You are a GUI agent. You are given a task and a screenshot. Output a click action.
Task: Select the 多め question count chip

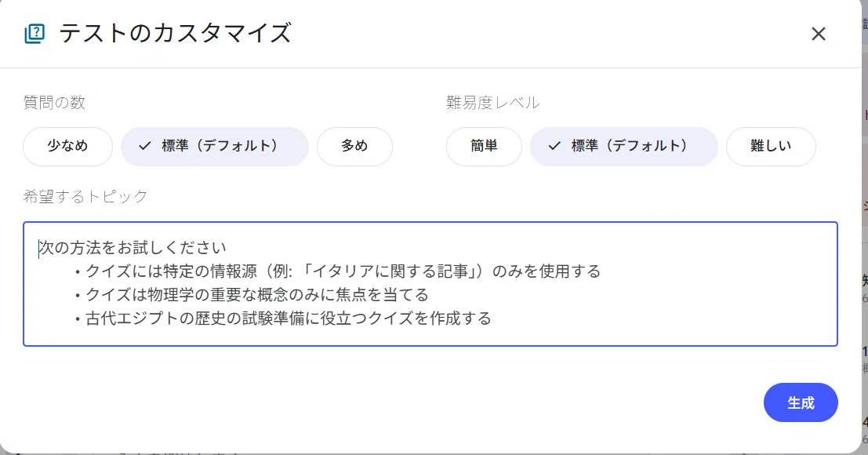354,146
